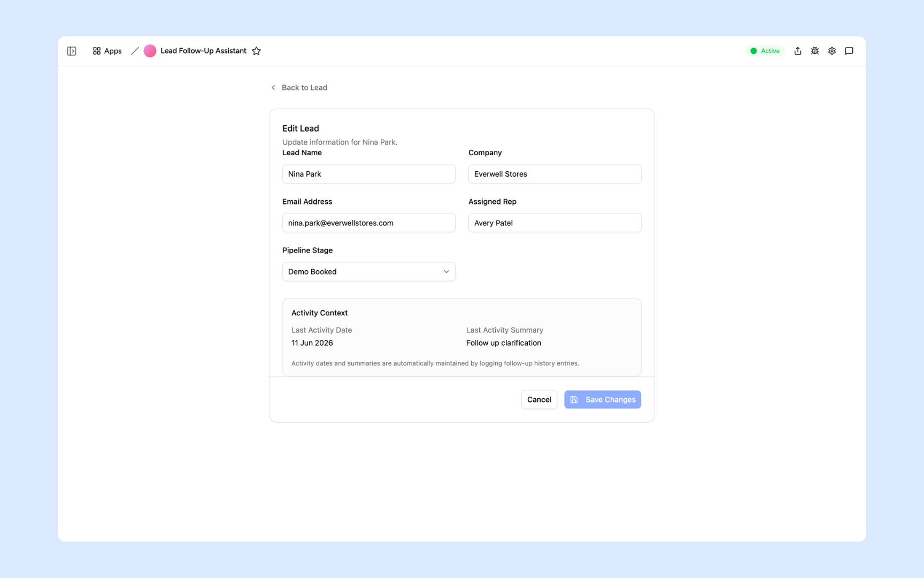Click the back chevron arrow icon
Viewport: 924px width, 578px height.
273,87
